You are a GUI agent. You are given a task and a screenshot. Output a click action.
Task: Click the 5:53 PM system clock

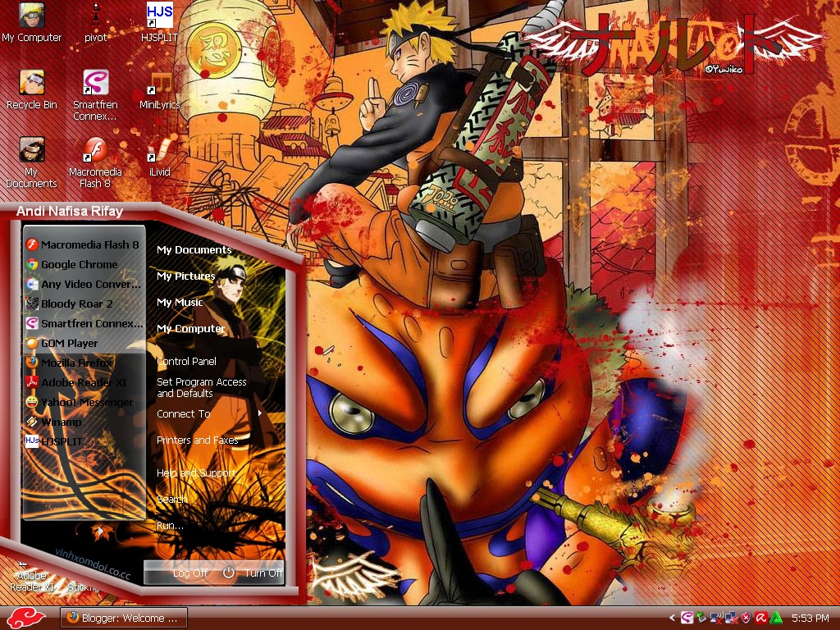coord(810,619)
